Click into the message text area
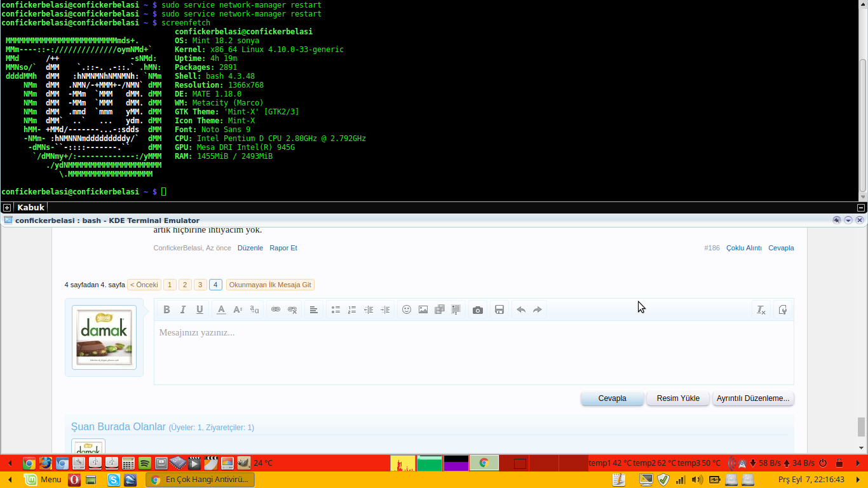Image resolution: width=868 pixels, height=488 pixels. coord(473,353)
